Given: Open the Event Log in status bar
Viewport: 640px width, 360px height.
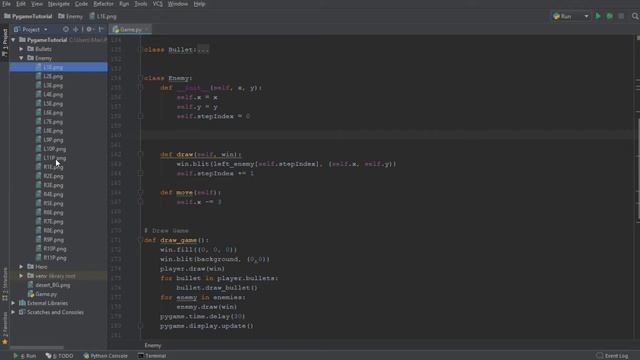Looking at the screenshot, I should (612, 356).
